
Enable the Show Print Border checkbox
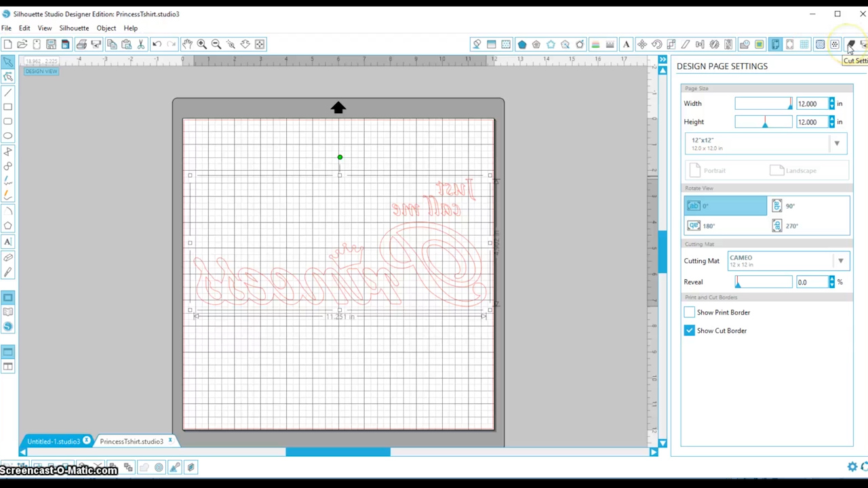point(689,312)
